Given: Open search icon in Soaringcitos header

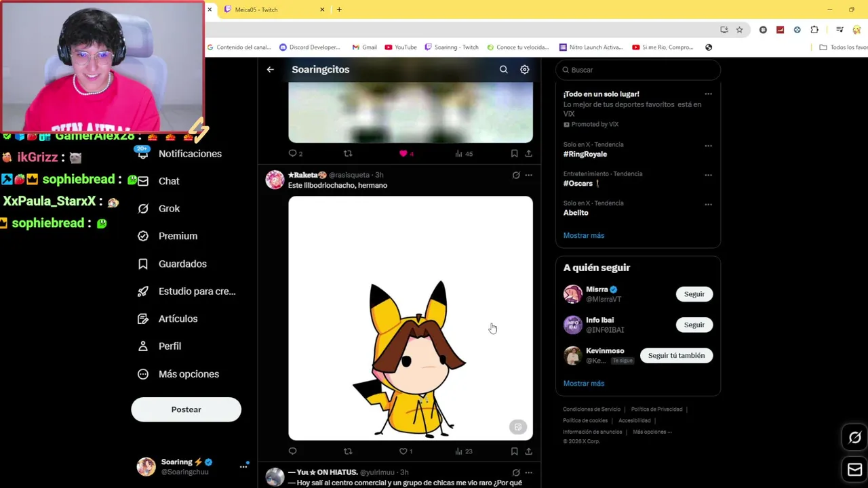Looking at the screenshot, I should 503,69.
